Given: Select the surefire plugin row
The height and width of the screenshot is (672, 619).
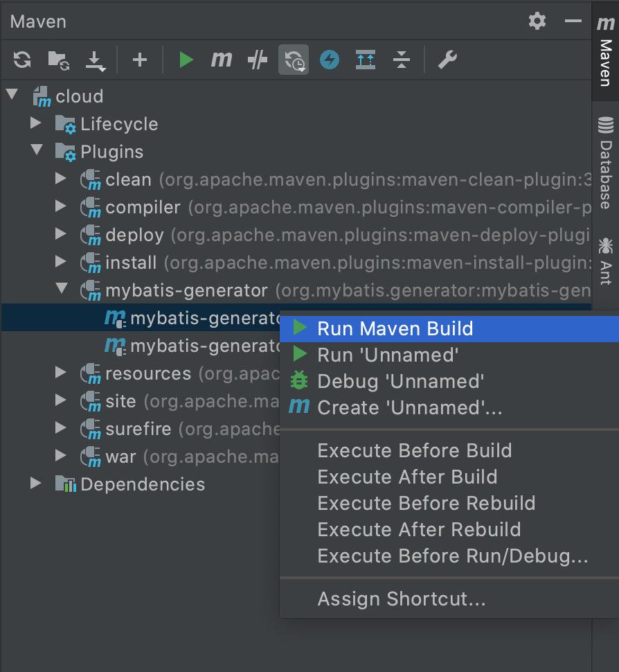Looking at the screenshot, I should (x=141, y=429).
